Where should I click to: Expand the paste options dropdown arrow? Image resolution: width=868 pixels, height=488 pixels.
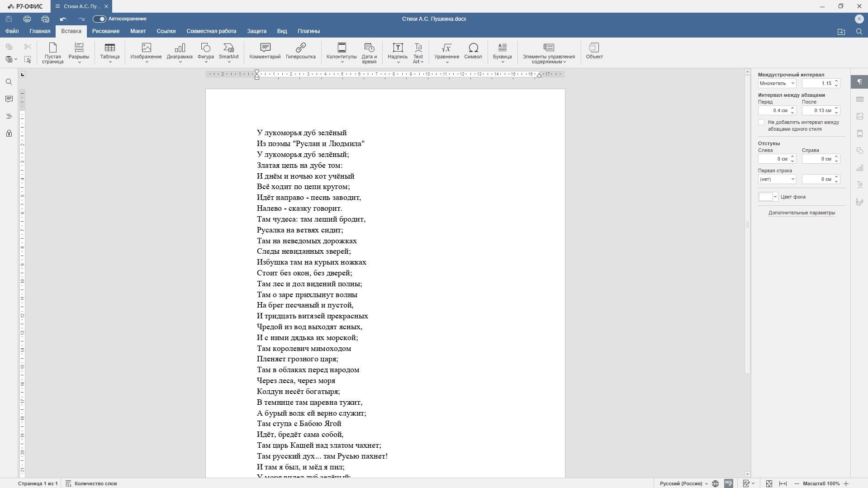coord(16,59)
